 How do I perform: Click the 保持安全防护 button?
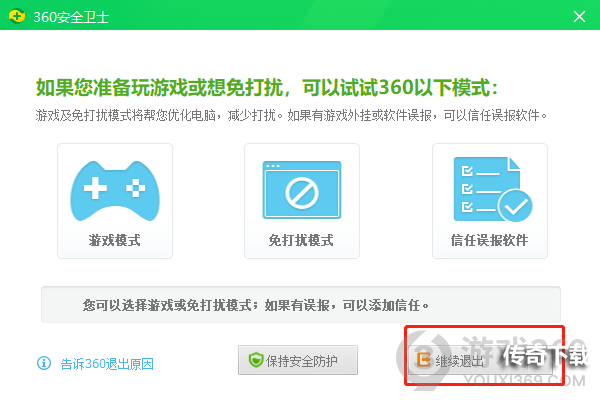[298, 360]
